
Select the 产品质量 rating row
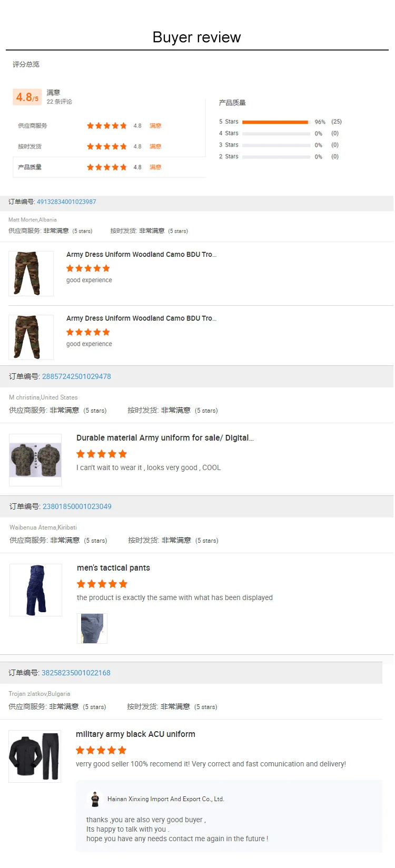point(109,167)
